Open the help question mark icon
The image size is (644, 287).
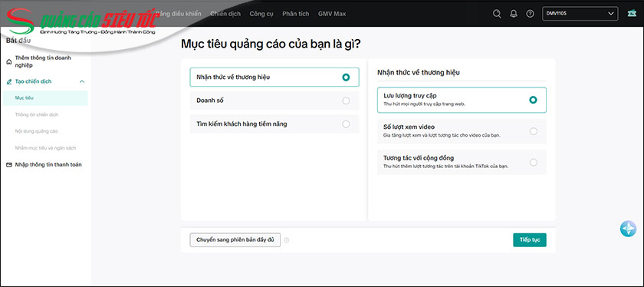(530, 14)
